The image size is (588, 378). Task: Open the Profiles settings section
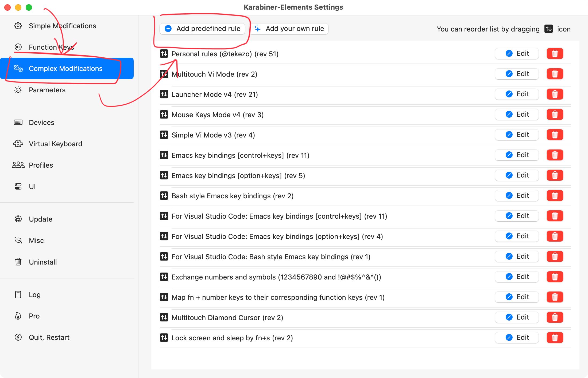pyautogui.click(x=41, y=165)
